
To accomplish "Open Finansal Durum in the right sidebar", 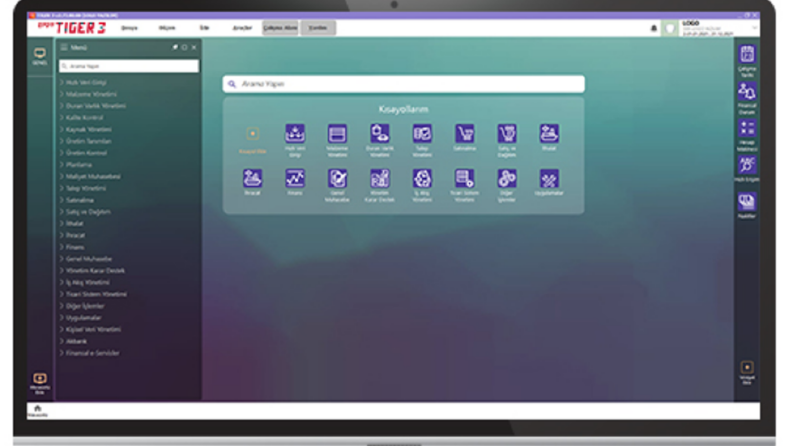I will pos(747,92).
